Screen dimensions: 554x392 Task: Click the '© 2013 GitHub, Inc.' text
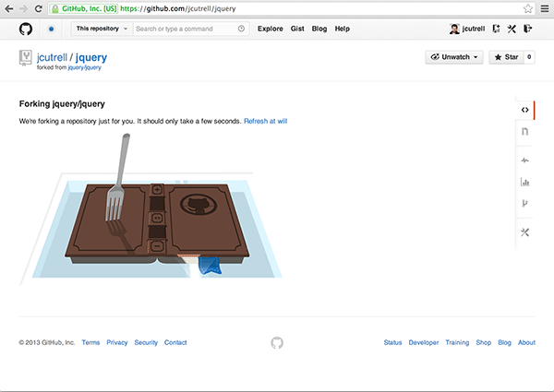(47, 342)
